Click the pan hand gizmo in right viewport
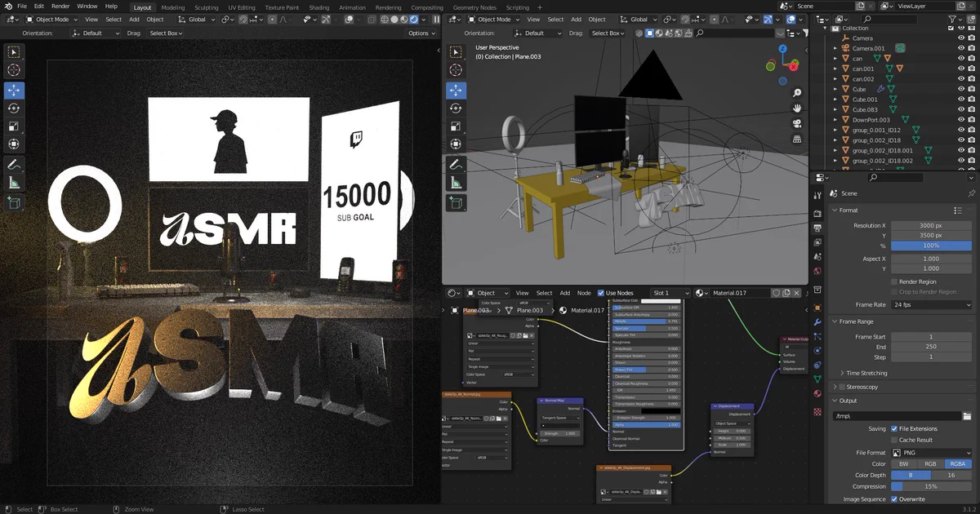This screenshot has height=514, width=980. 797,109
